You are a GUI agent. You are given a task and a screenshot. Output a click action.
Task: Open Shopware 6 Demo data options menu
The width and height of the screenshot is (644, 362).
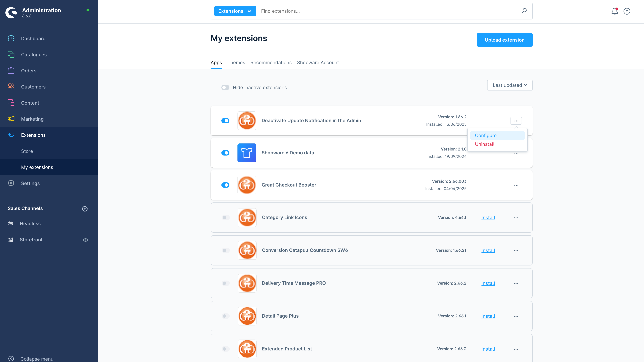click(x=516, y=153)
